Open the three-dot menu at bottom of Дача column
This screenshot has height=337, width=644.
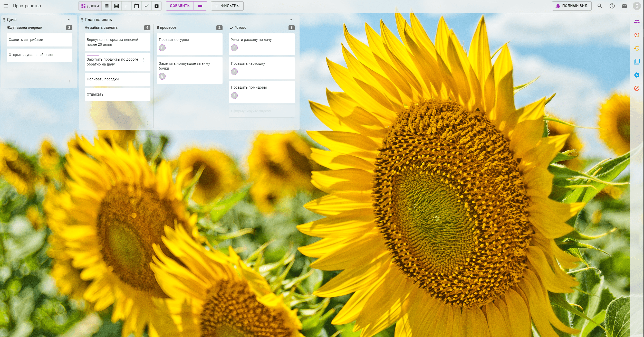click(x=69, y=82)
